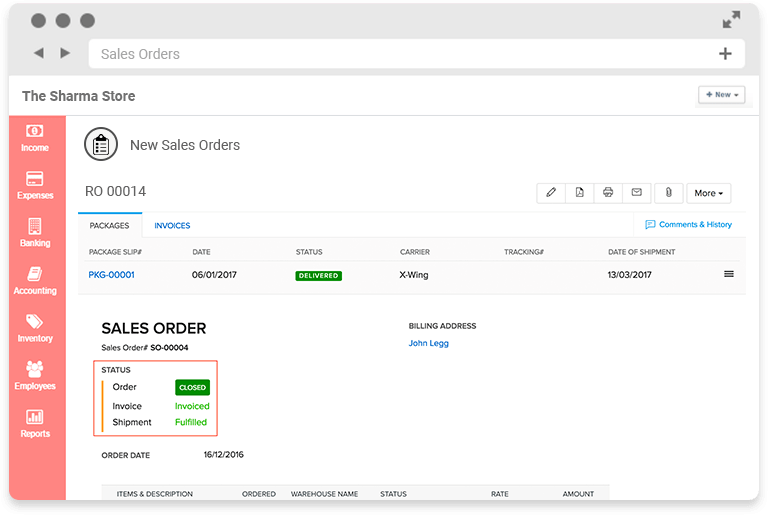This screenshot has height=515, width=773.
Task: Click the Sales Orders address field
Action: 400,54
